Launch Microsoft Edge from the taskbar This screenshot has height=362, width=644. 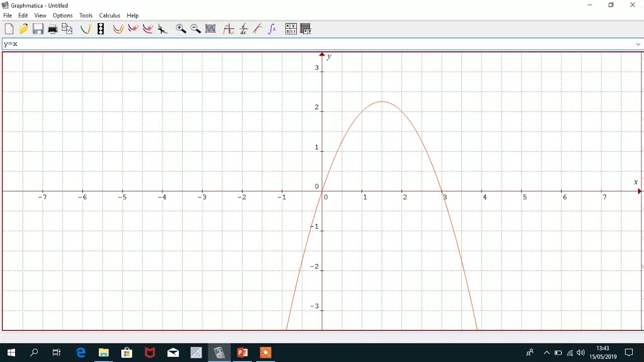click(80, 352)
